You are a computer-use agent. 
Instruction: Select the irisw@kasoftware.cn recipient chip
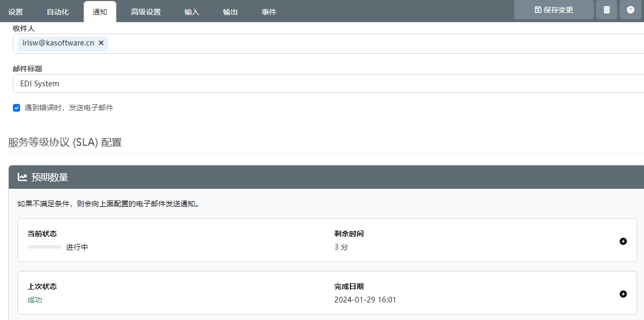[x=58, y=43]
